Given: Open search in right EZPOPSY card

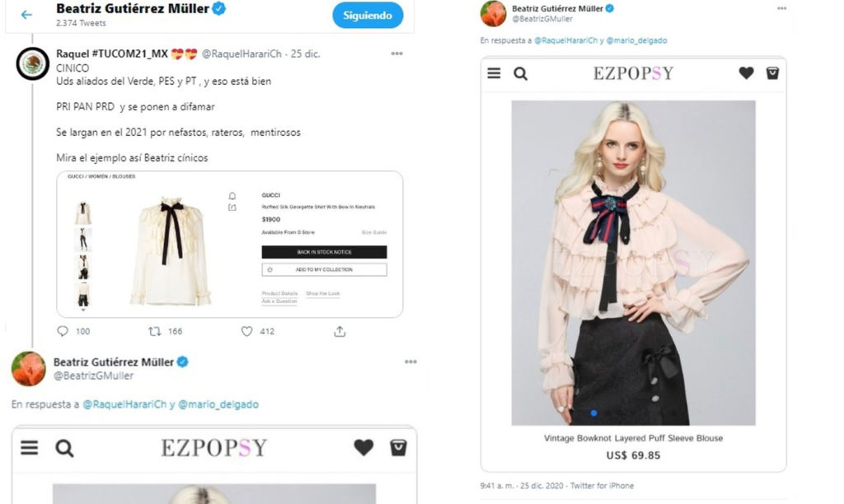Looking at the screenshot, I should coord(521,73).
